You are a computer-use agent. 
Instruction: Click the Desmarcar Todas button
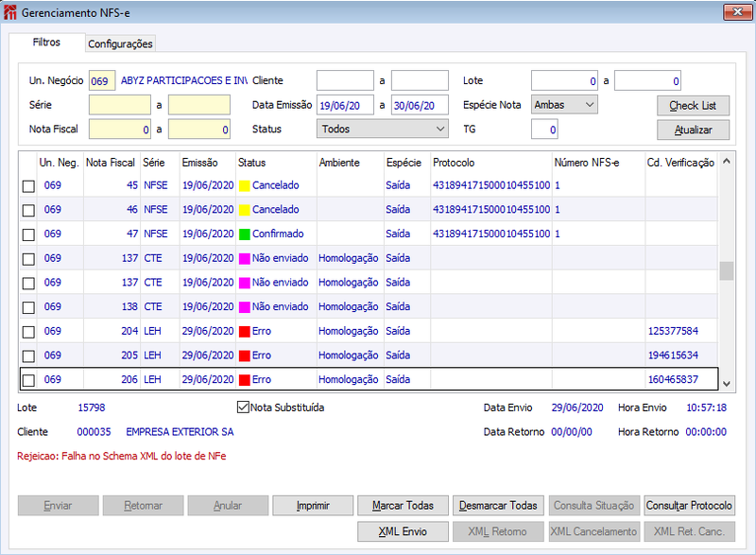498,505
